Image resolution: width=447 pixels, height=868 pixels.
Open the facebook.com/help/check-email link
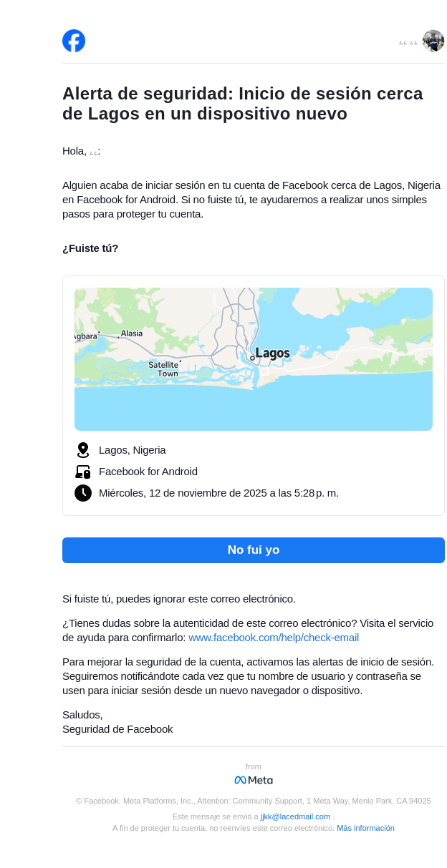click(x=274, y=638)
